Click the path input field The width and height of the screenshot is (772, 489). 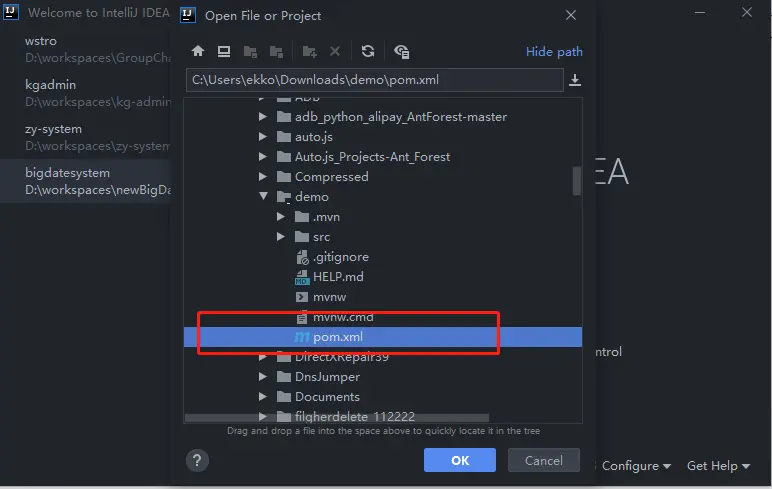[x=375, y=80]
